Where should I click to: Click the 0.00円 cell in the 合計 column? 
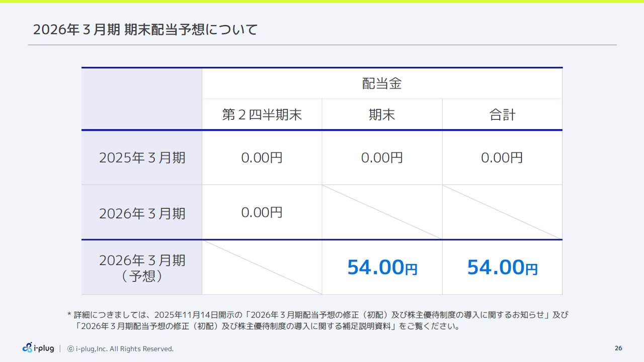click(x=502, y=157)
